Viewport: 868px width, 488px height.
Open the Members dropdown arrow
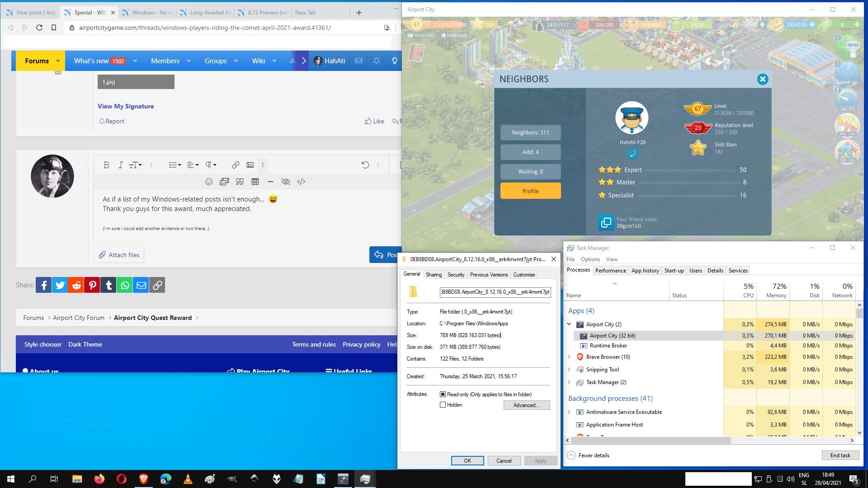[x=189, y=61]
